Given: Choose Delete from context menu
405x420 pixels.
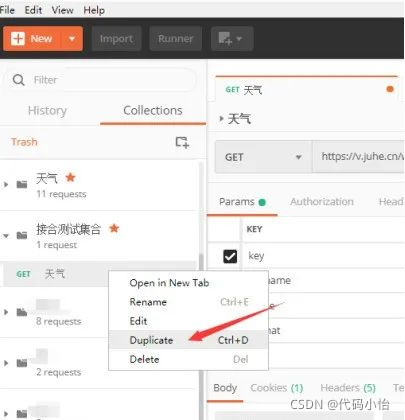Looking at the screenshot, I should [x=189, y=359].
